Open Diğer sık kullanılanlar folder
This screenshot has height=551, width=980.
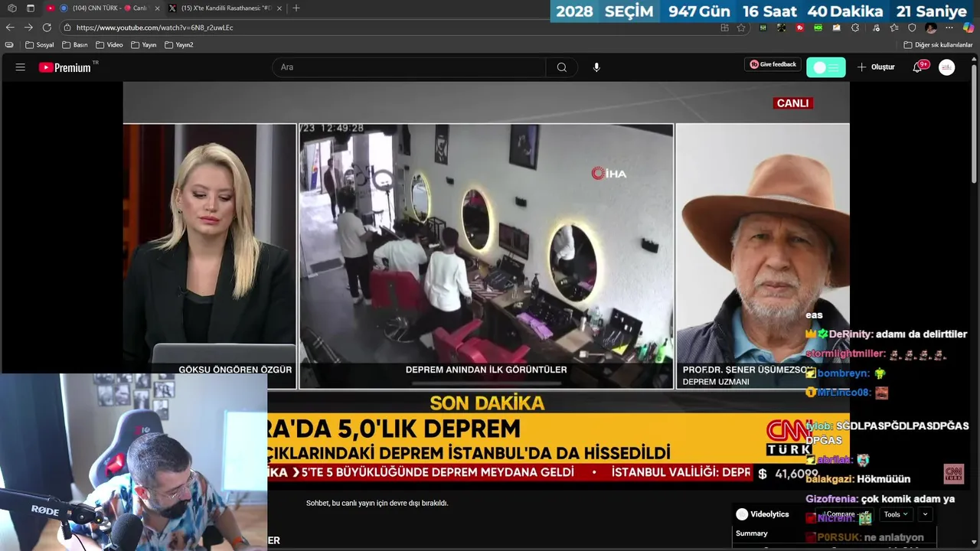coord(938,45)
